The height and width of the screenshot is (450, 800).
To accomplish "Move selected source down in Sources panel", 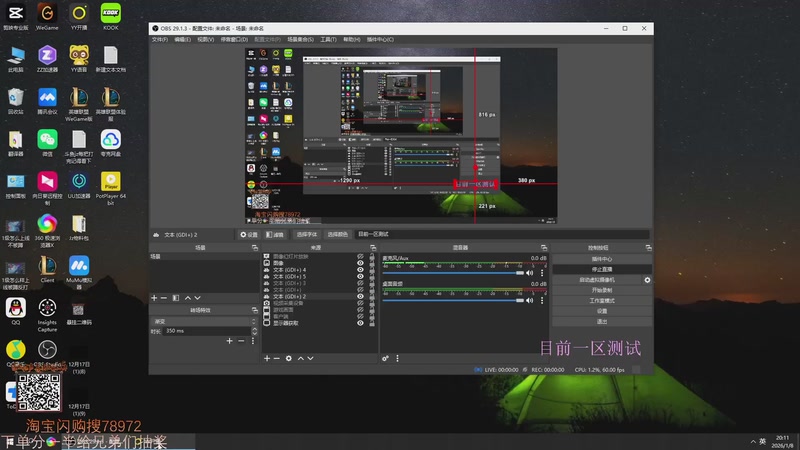I will coord(310,359).
